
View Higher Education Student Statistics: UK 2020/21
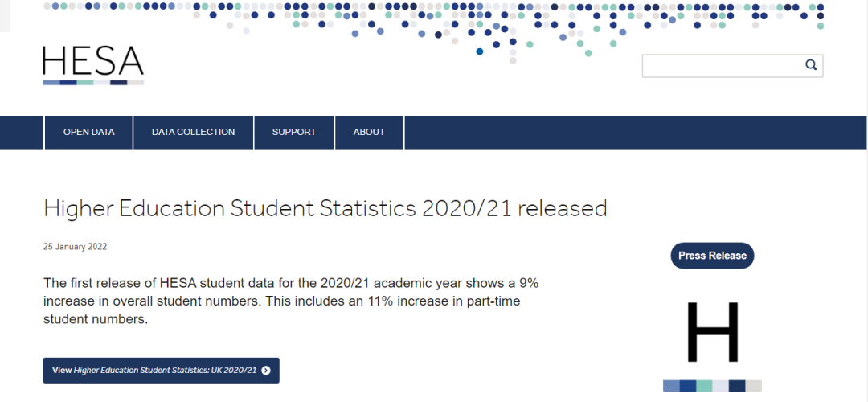coord(161,371)
